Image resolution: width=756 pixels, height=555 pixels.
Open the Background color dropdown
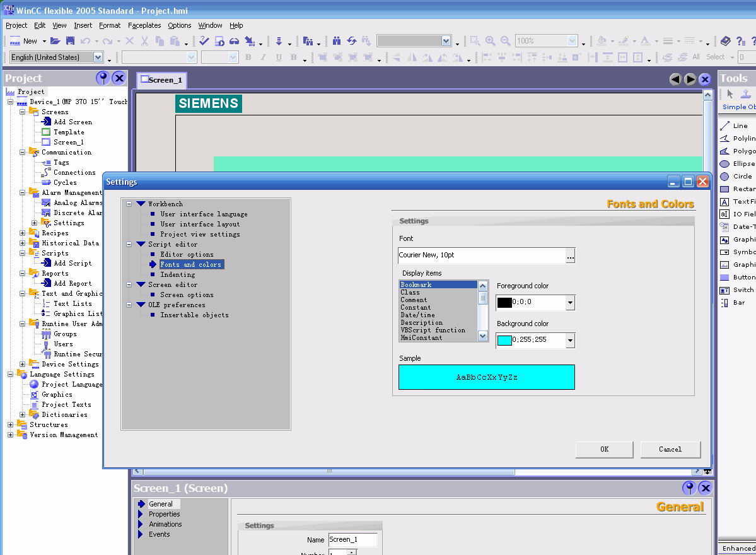coord(570,341)
